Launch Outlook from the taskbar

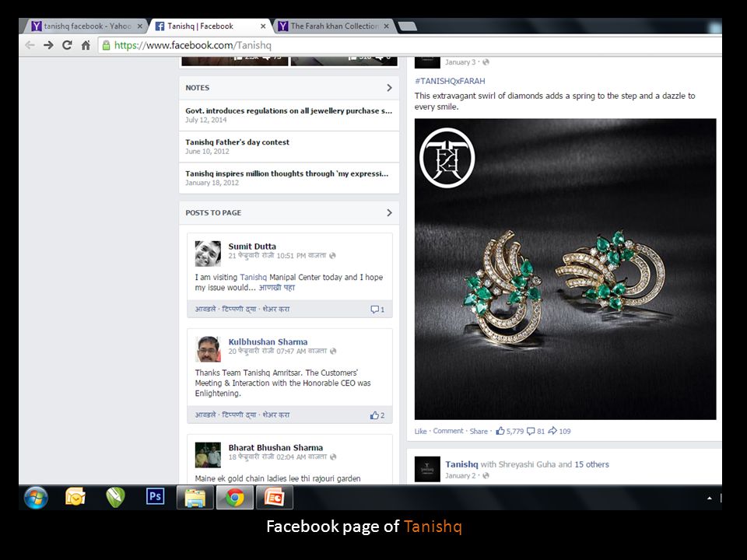coord(75,498)
